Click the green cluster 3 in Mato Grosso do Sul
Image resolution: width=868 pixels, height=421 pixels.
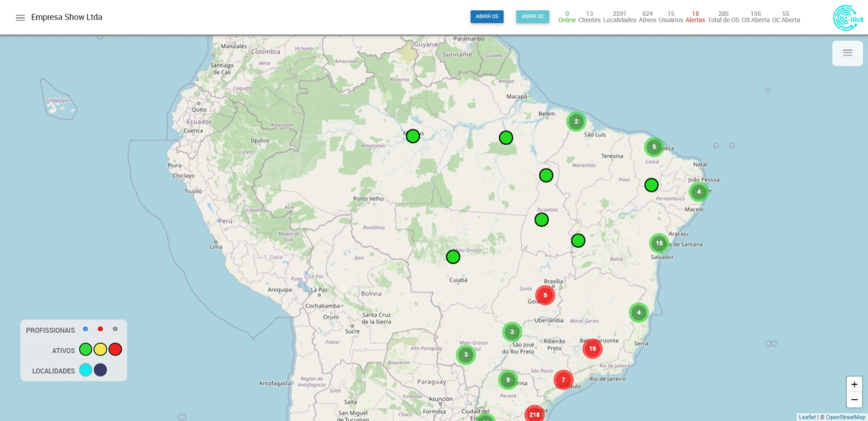(465, 355)
